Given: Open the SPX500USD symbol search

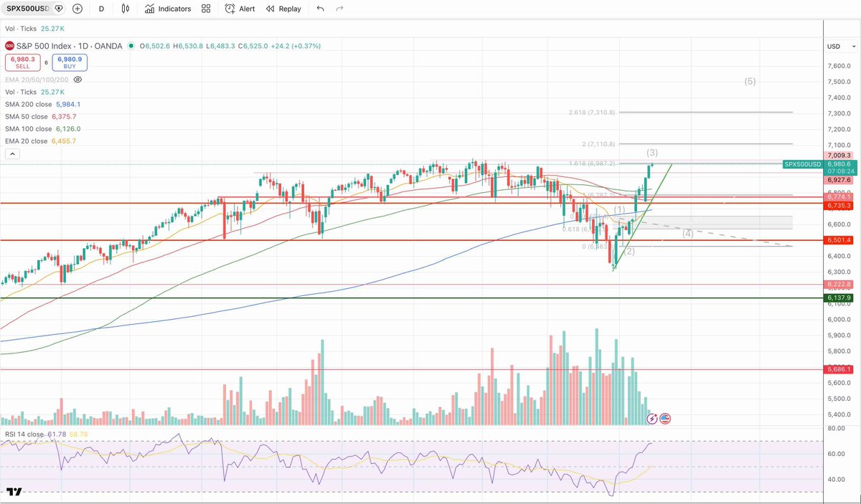Looking at the screenshot, I should point(27,9).
